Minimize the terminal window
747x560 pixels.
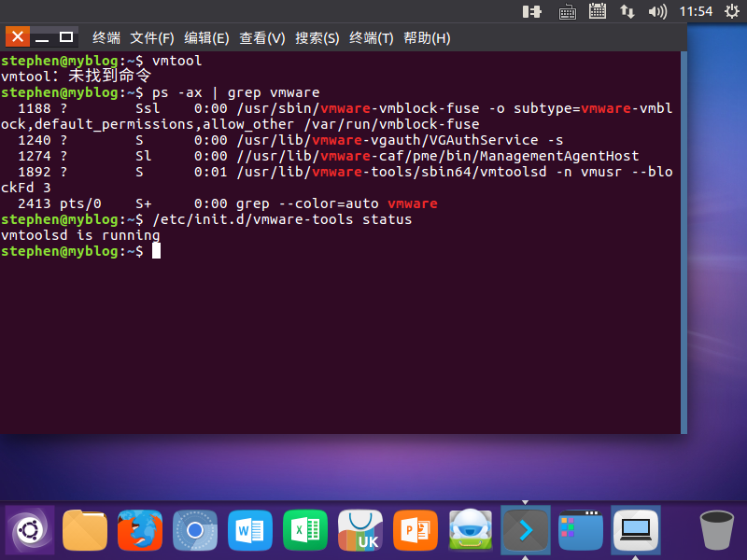42,37
